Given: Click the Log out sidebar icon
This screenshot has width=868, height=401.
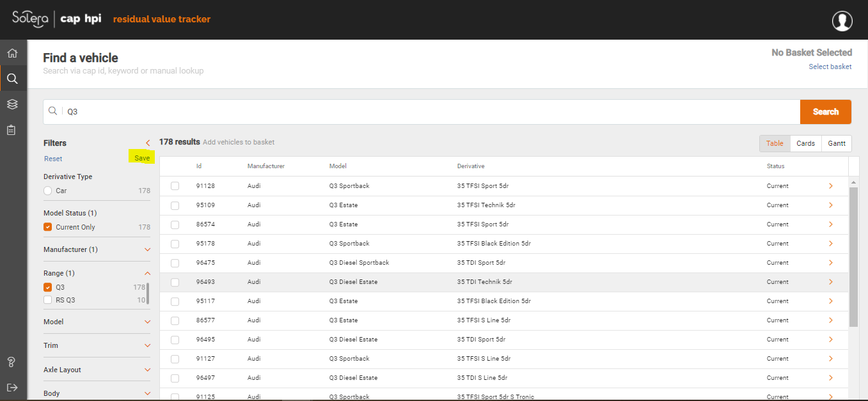Looking at the screenshot, I should (x=12, y=388).
